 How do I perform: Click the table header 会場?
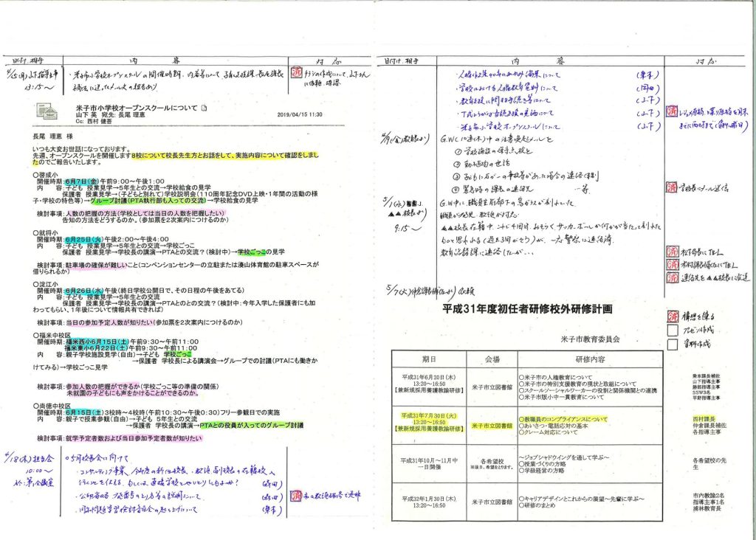[492, 359]
